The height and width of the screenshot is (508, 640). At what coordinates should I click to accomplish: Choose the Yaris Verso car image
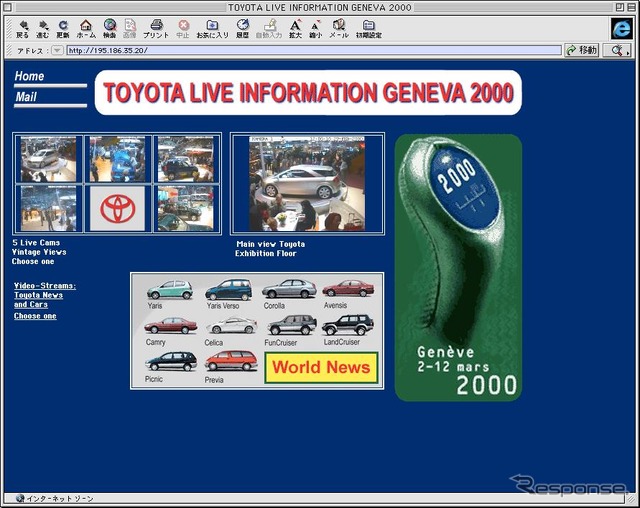click(229, 290)
